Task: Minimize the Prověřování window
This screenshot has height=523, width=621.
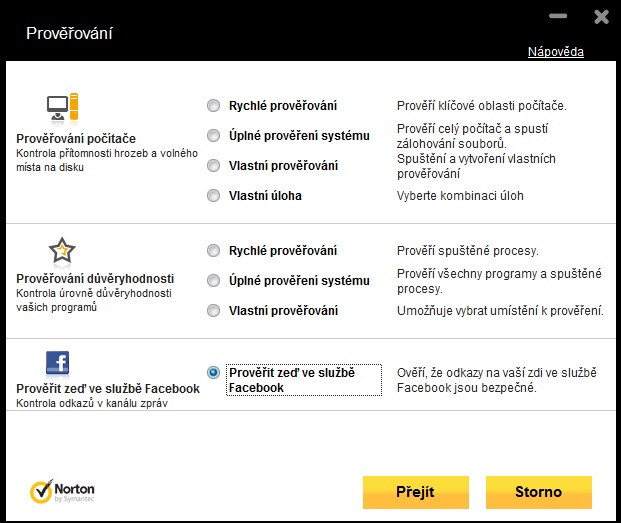Action: (x=558, y=16)
